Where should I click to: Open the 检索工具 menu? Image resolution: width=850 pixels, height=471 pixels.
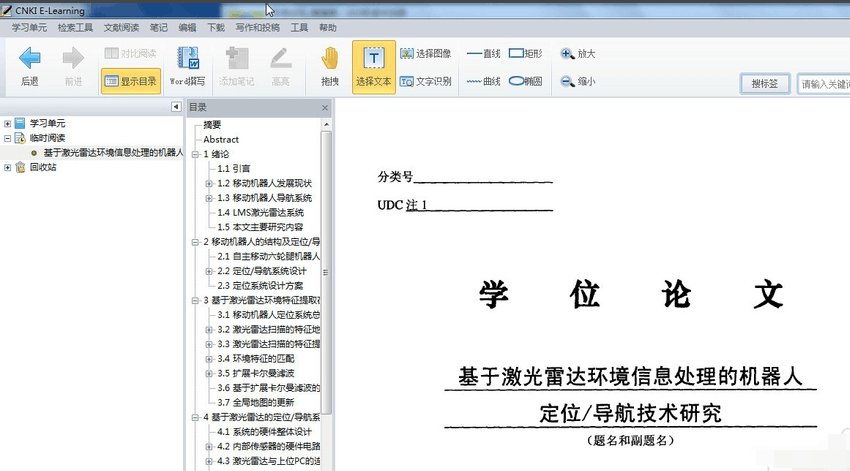click(x=75, y=28)
